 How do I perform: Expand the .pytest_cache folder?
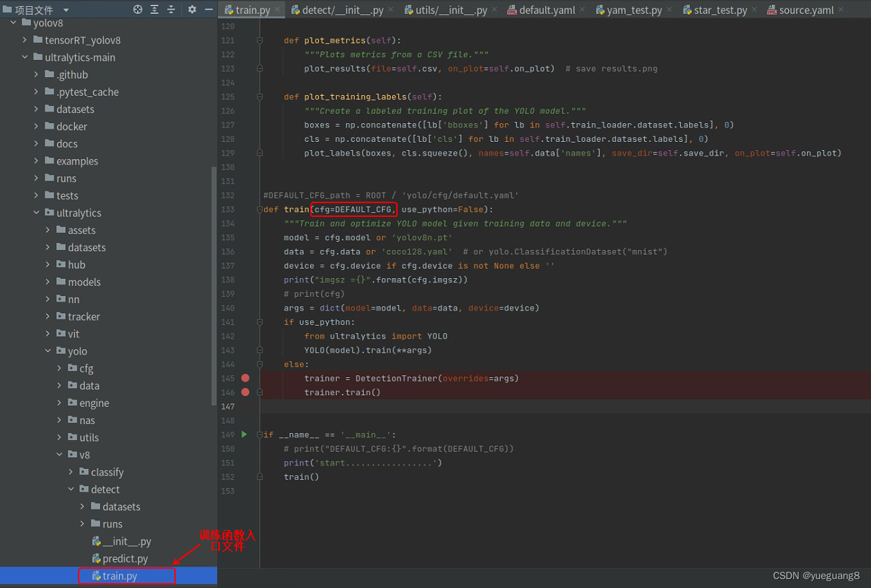coord(37,92)
